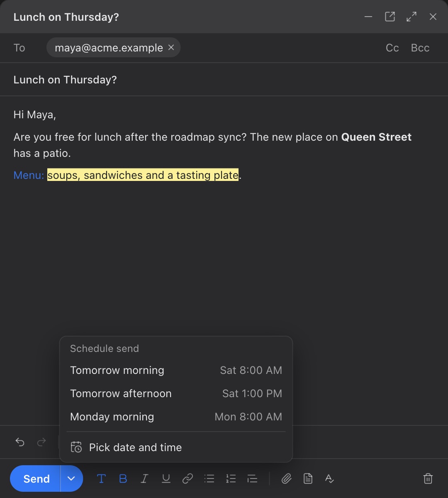Viewport: 448px width, 498px height.
Task: Click the spell check icon
Action: (329, 479)
